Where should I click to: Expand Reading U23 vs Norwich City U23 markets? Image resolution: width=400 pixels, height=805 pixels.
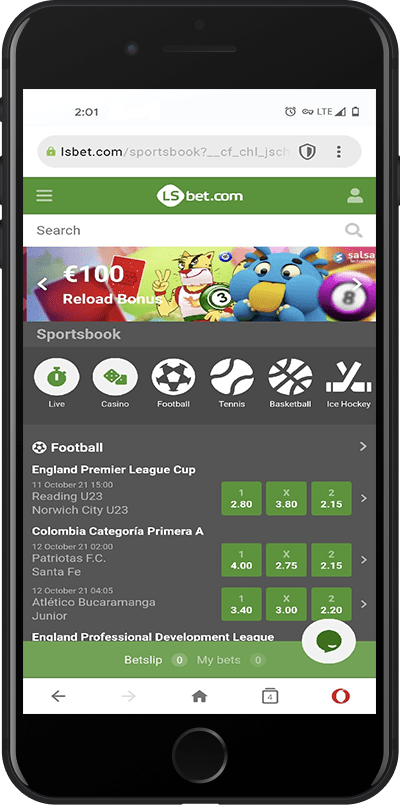pos(364,498)
